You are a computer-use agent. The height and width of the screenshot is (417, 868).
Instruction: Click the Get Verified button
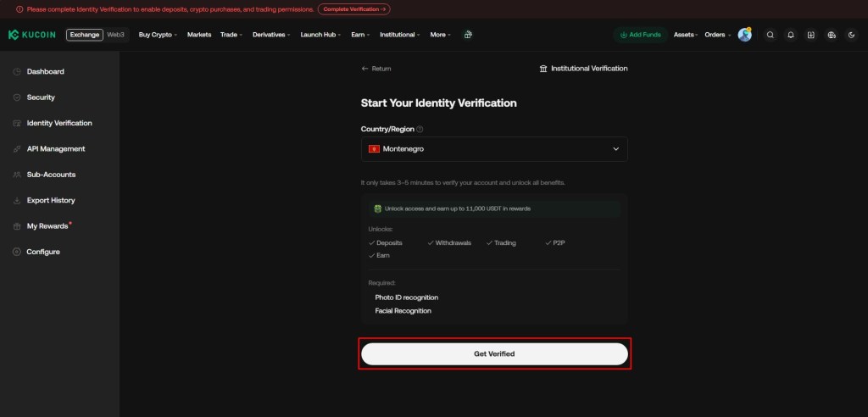[494, 354]
